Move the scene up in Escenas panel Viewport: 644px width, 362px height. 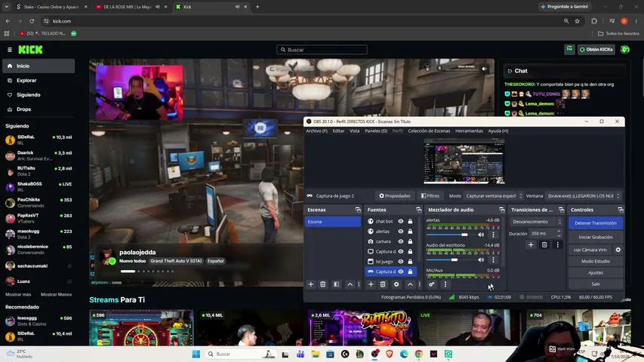pyautogui.click(x=350, y=284)
